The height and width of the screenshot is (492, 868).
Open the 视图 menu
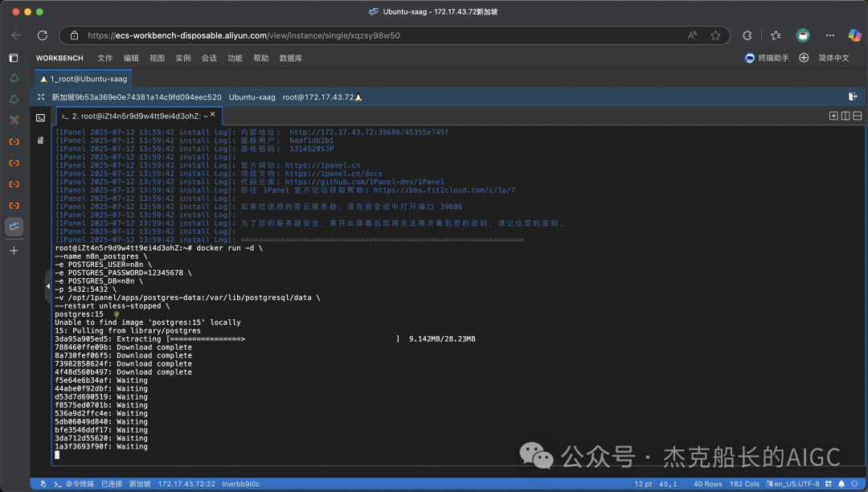click(x=157, y=58)
